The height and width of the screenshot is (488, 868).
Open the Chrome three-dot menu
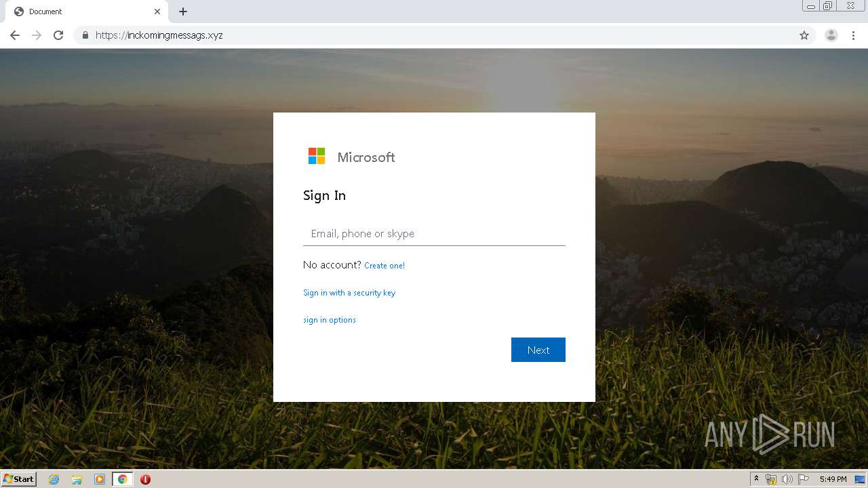point(853,35)
